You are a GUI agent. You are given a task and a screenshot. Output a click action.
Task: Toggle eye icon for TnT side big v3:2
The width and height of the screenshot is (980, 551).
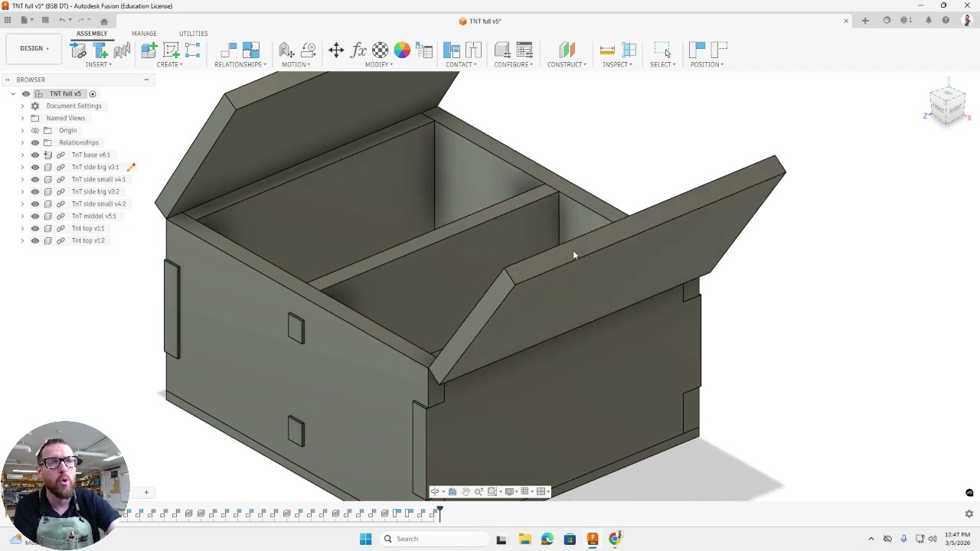click(34, 191)
